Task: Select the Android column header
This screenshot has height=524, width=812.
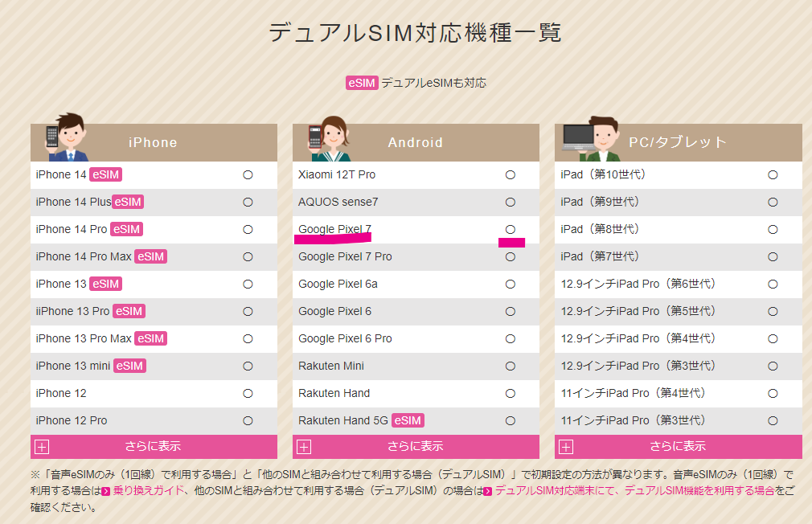Action: tap(416, 142)
